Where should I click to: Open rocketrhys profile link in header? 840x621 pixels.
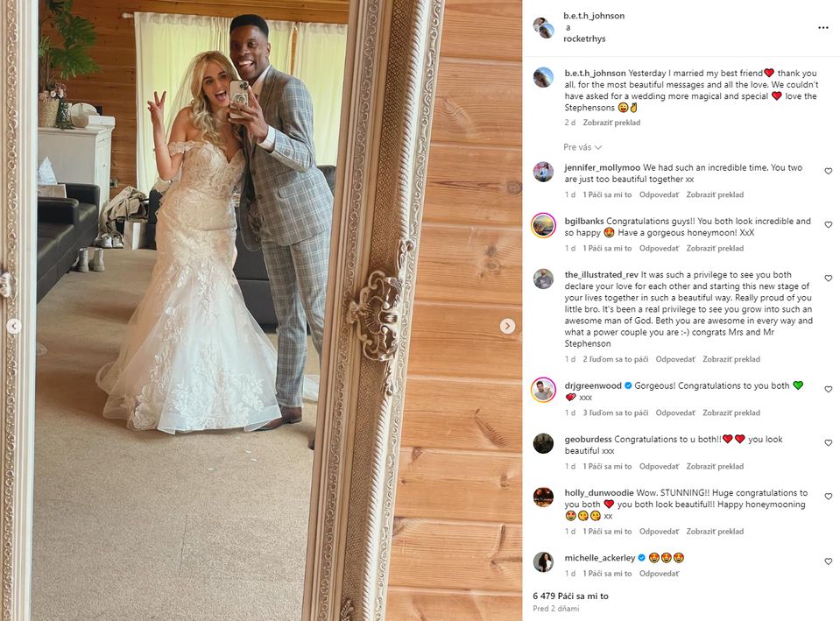584,39
